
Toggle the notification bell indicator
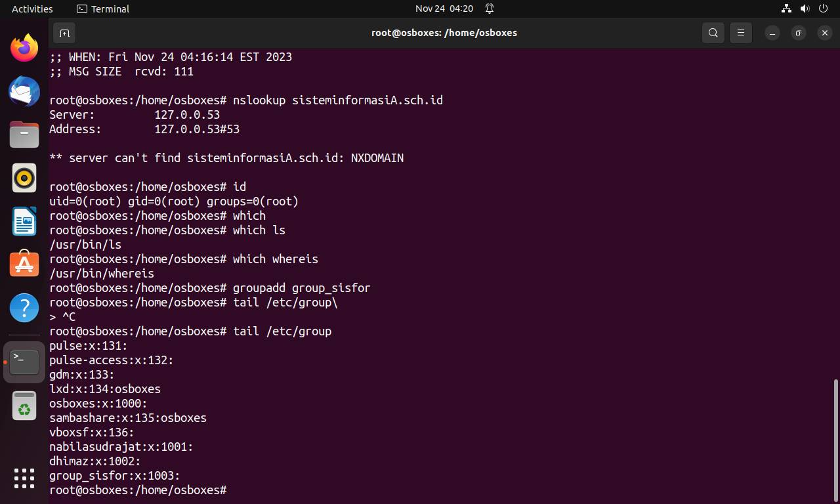click(490, 9)
